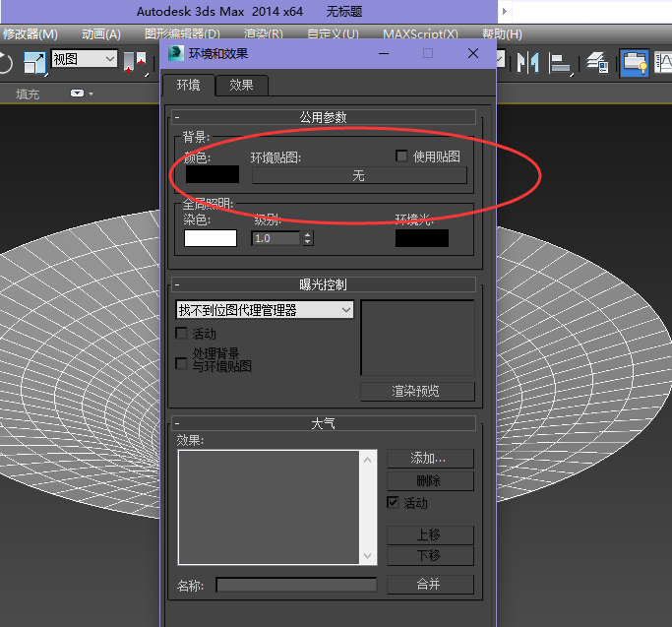The height and width of the screenshot is (627, 672).
Task: Collapse the 公用参数 rollout
Action: tap(324, 117)
